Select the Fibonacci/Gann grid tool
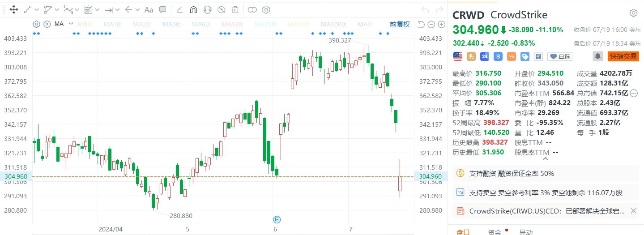This screenshot has width=644, height=235. pos(88,9)
